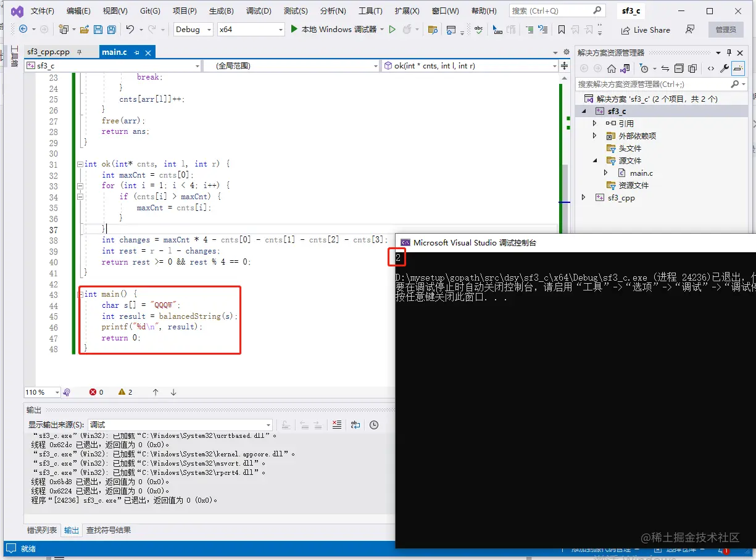Viewport: 756px width, 560px height.
Task: Collapse the main function fold marker
Action: (80, 295)
